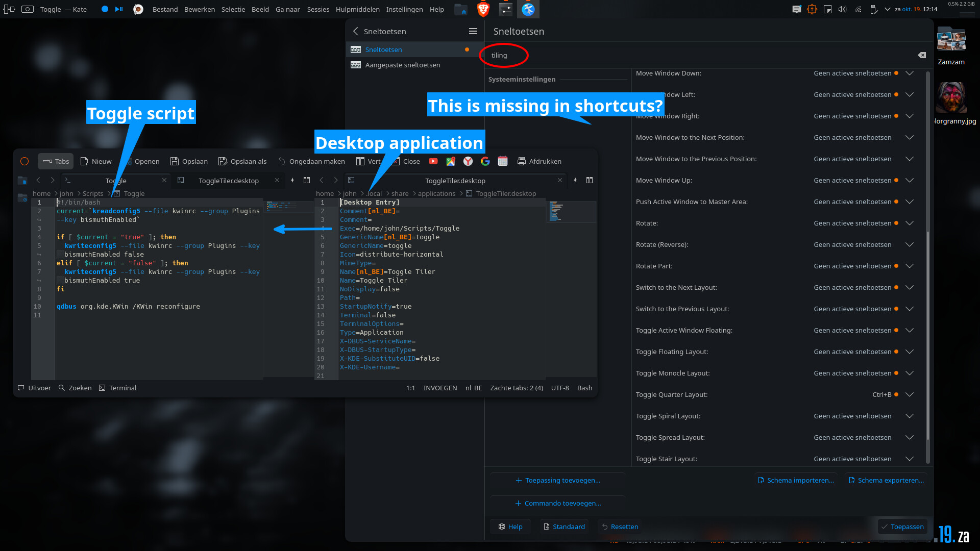Click Schema exporteren button
980x551 pixels.
(x=886, y=480)
